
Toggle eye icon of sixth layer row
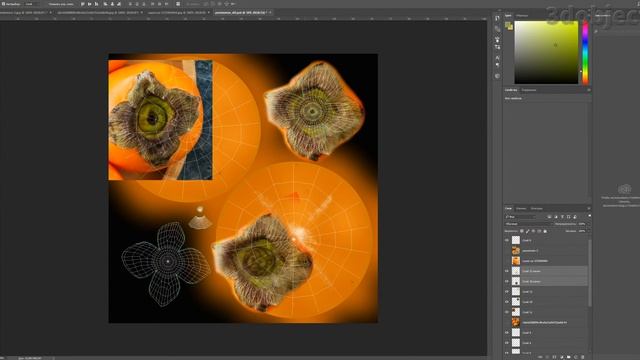(507, 291)
